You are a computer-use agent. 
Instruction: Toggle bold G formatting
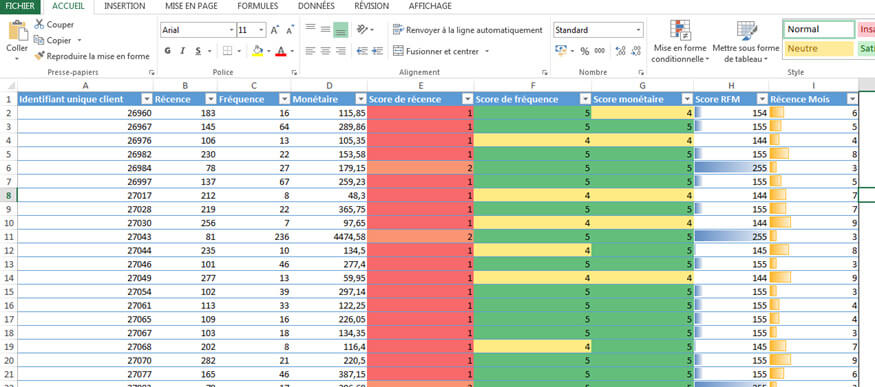tap(167, 51)
